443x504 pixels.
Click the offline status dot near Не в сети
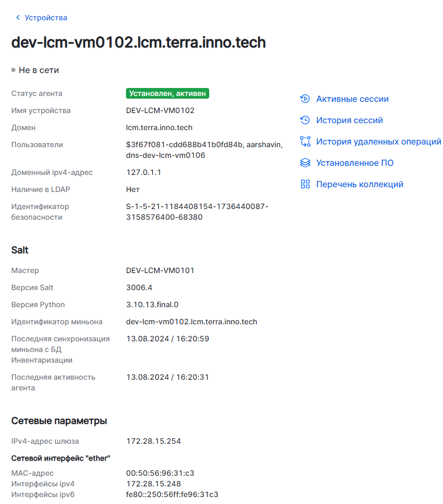(12, 69)
